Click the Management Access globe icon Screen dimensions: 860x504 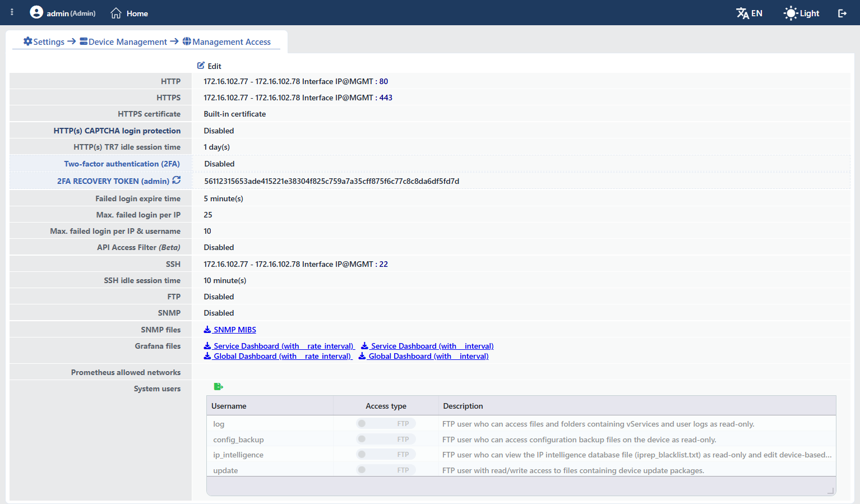pos(187,41)
